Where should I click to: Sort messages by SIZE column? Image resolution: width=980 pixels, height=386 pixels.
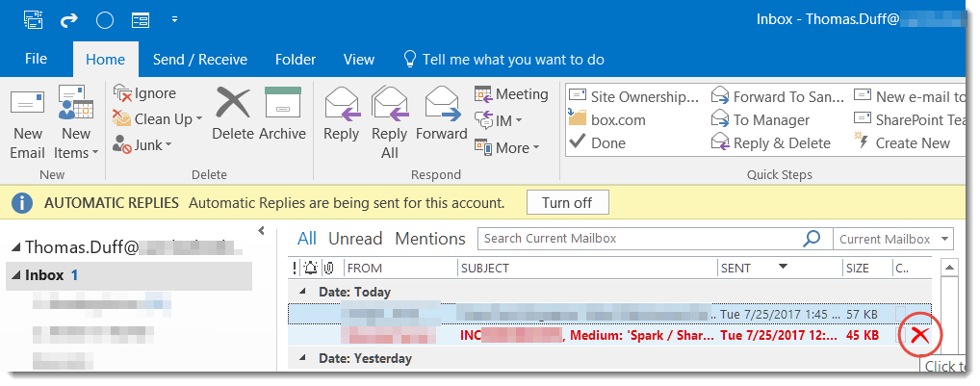coord(866,269)
